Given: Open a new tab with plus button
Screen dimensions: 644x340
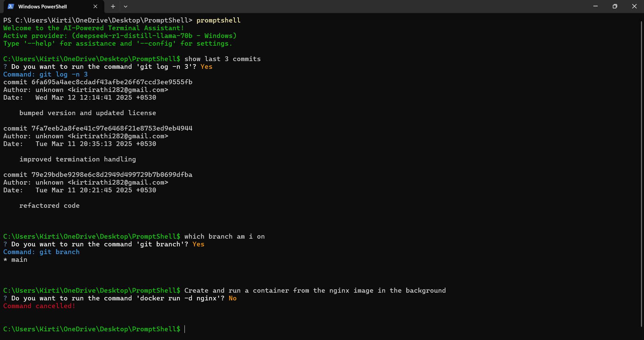Looking at the screenshot, I should click(113, 6).
